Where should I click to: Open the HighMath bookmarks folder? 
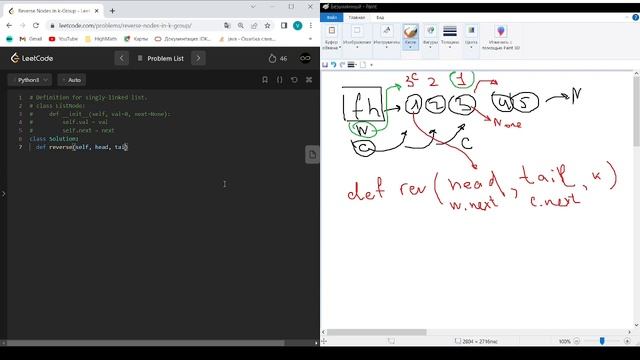(101, 39)
